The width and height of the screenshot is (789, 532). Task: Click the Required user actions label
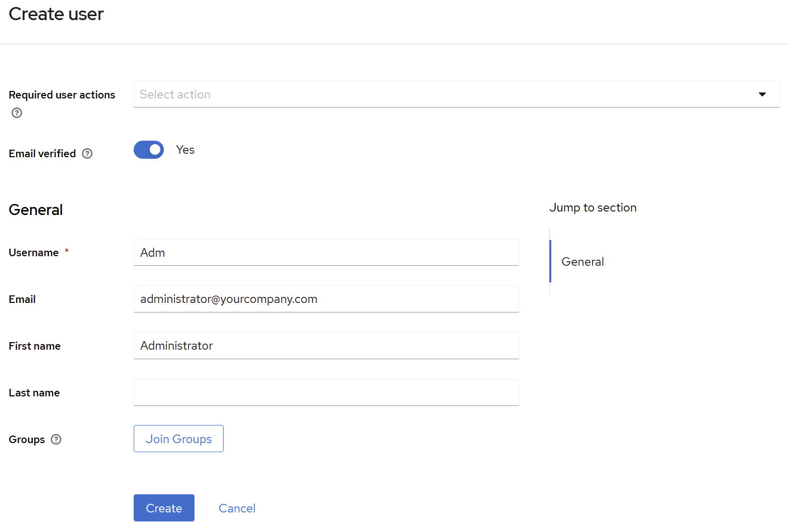click(x=62, y=95)
